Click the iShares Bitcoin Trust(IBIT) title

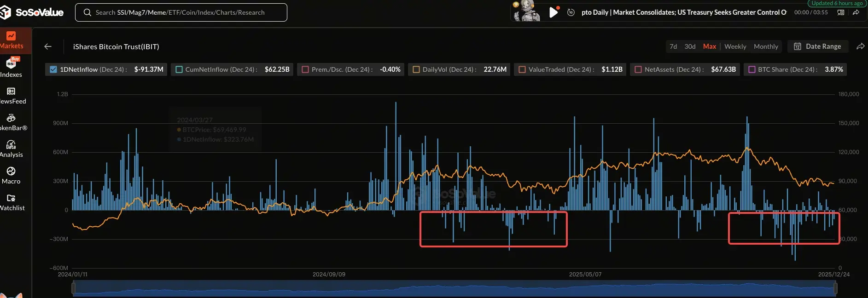coord(116,46)
